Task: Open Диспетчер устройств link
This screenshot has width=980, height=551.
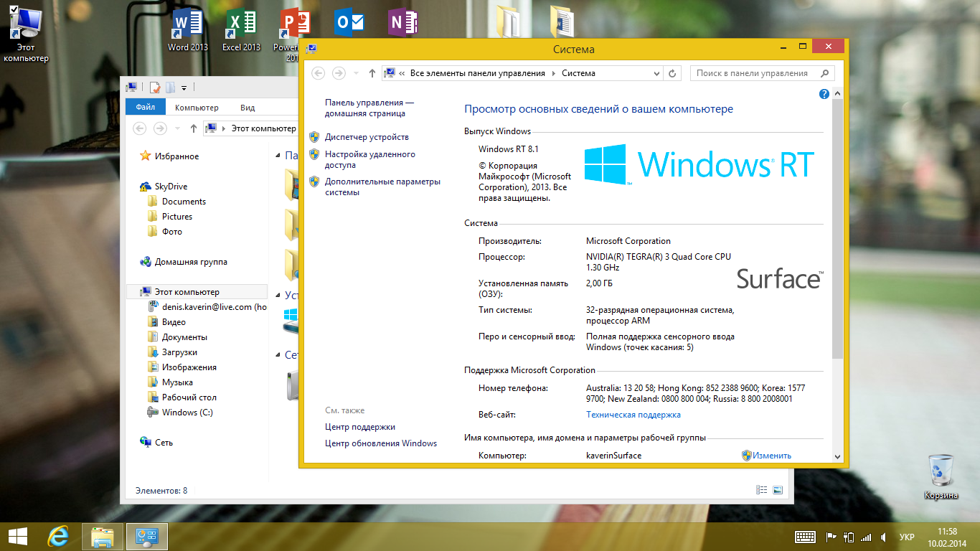Action: [x=367, y=137]
